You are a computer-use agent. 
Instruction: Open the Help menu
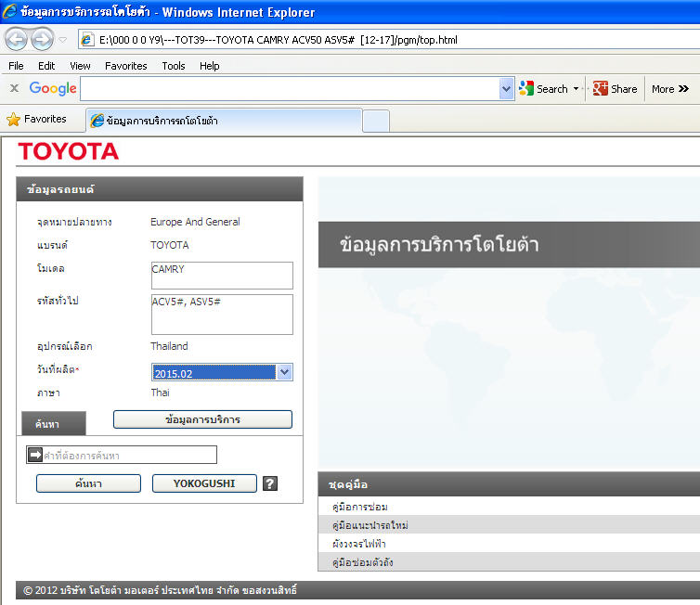pos(210,66)
